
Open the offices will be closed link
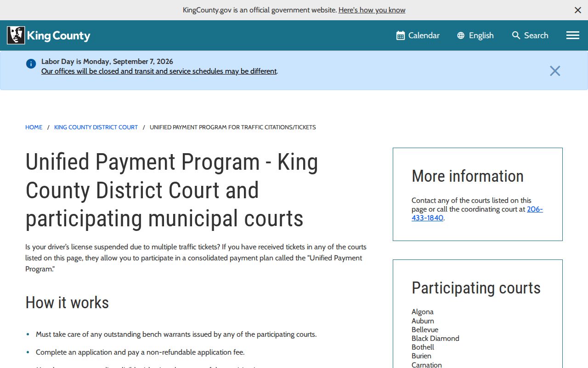click(159, 71)
